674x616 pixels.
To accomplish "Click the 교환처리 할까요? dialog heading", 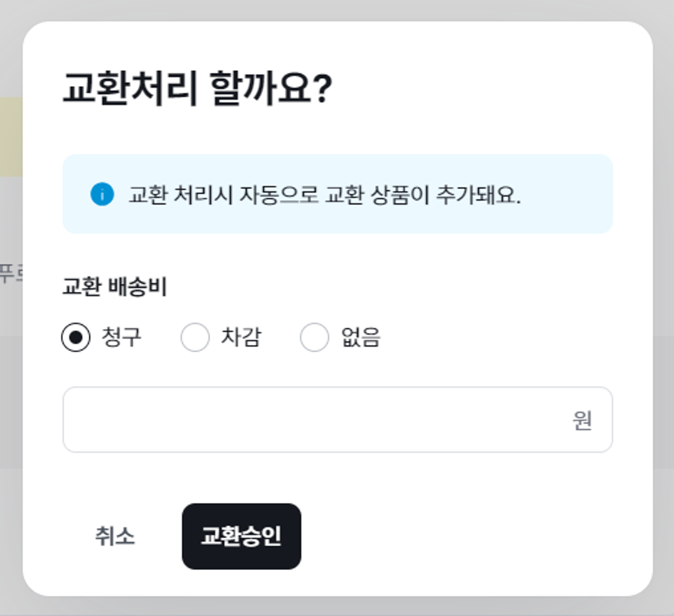I will 197,88.
